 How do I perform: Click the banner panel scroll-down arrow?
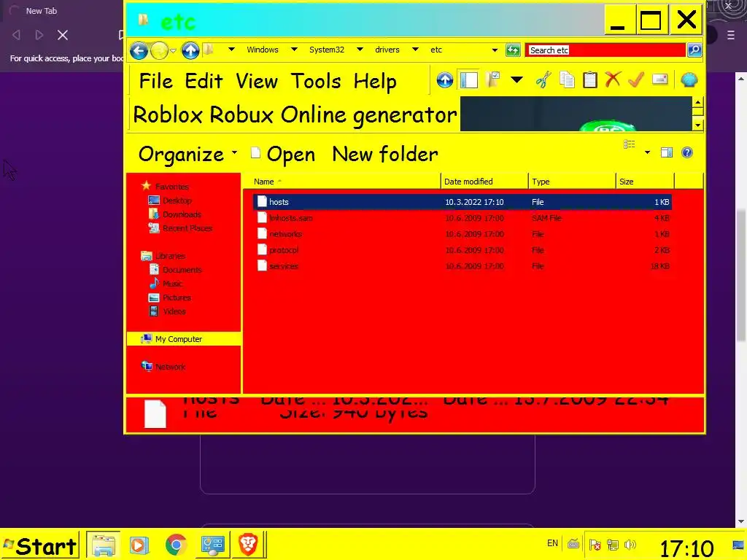pos(697,125)
